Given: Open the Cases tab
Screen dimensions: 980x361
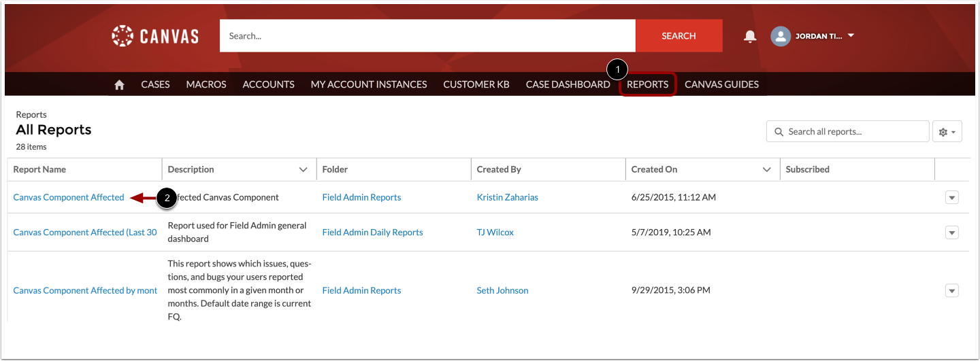Looking at the screenshot, I should tap(155, 84).
